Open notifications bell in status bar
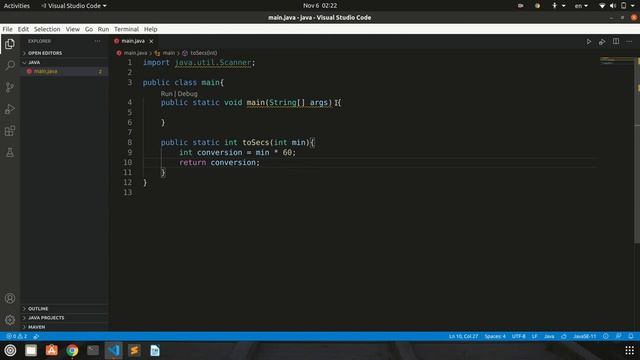 (631, 336)
